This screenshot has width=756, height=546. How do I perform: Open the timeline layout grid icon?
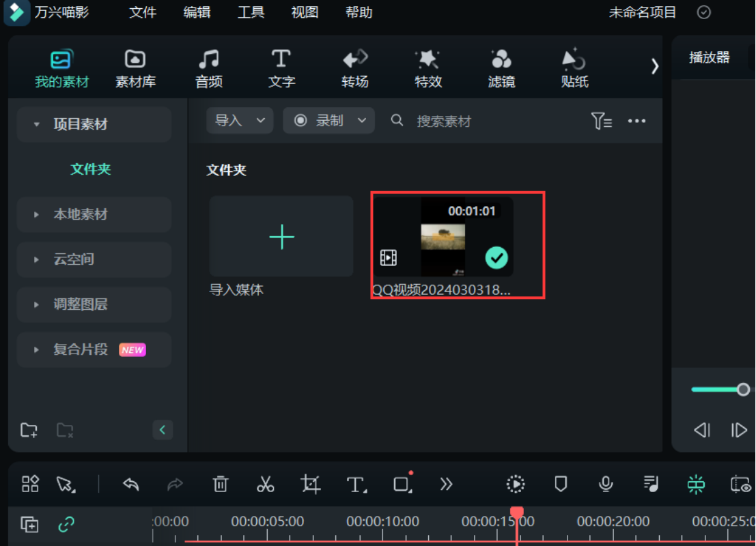pos(30,484)
